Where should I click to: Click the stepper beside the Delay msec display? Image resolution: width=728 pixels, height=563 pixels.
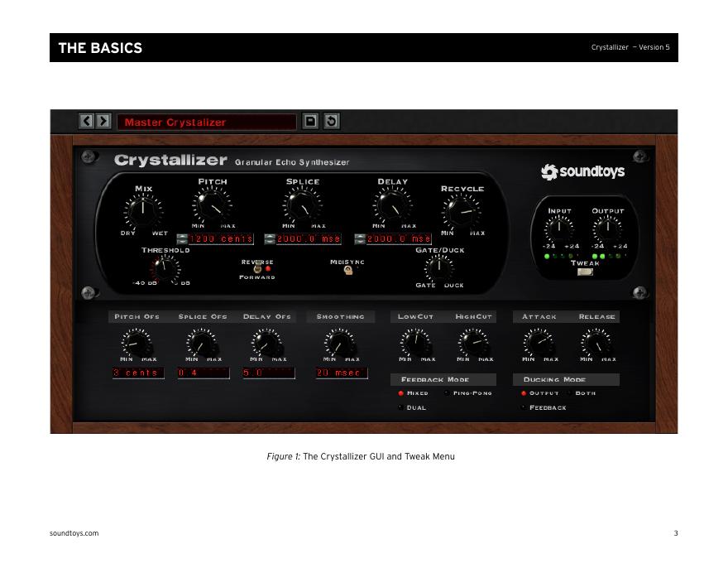(360, 239)
